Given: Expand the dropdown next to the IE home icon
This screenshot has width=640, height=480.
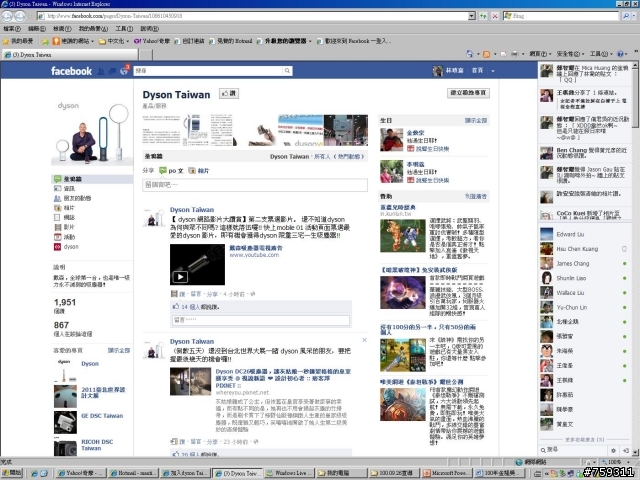Looking at the screenshot, I should click(478, 54).
